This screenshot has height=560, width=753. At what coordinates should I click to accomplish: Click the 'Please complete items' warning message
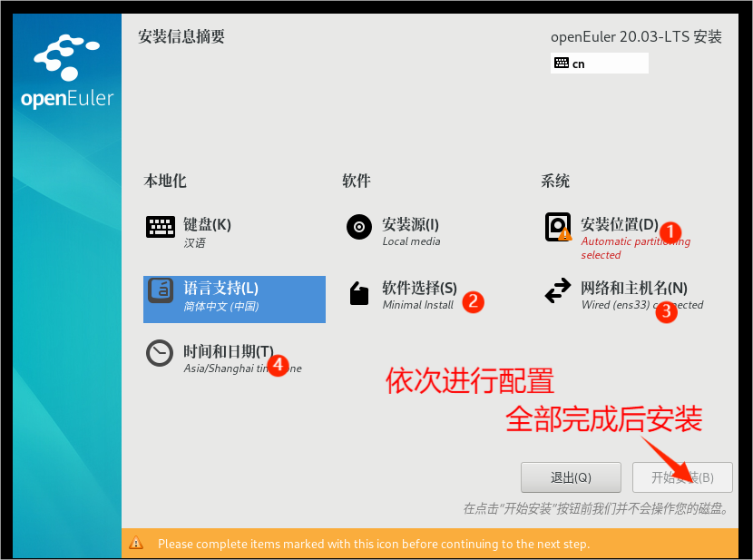click(x=374, y=544)
